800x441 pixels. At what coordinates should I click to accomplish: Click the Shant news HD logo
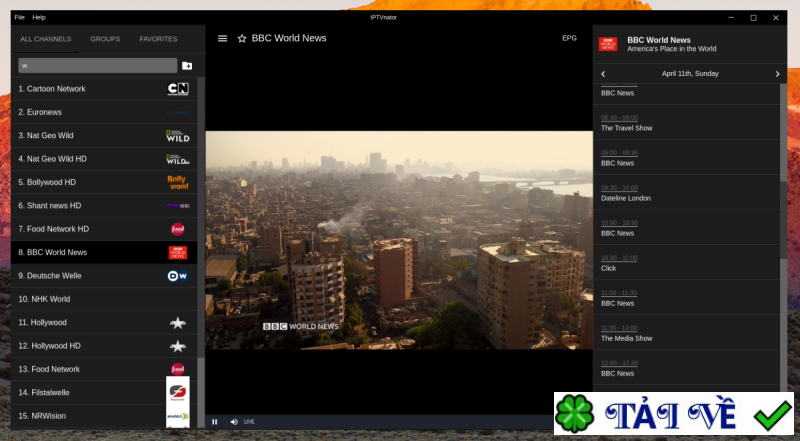[178, 206]
